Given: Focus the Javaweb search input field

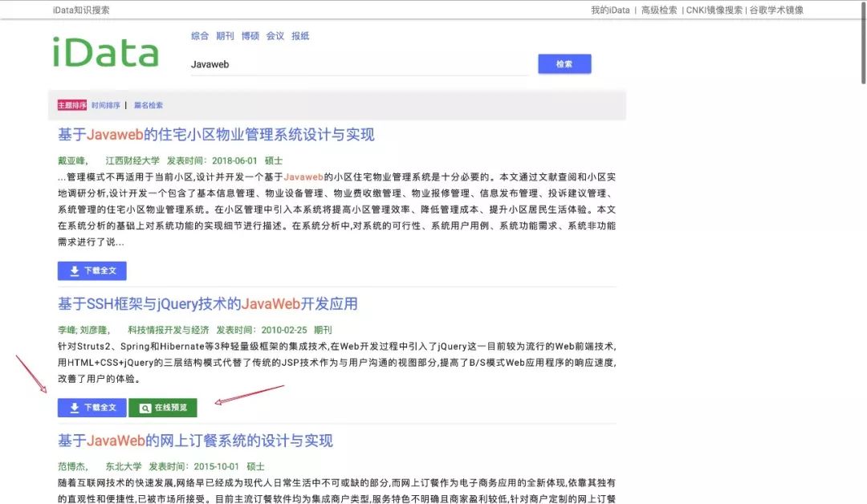Looking at the screenshot, I should pos(360,65).
